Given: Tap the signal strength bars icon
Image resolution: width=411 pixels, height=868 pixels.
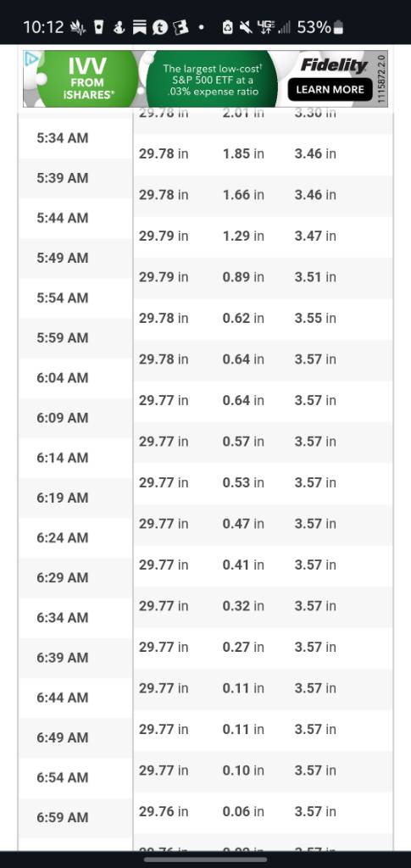Looking at the screenshot, I should point(283,27).
